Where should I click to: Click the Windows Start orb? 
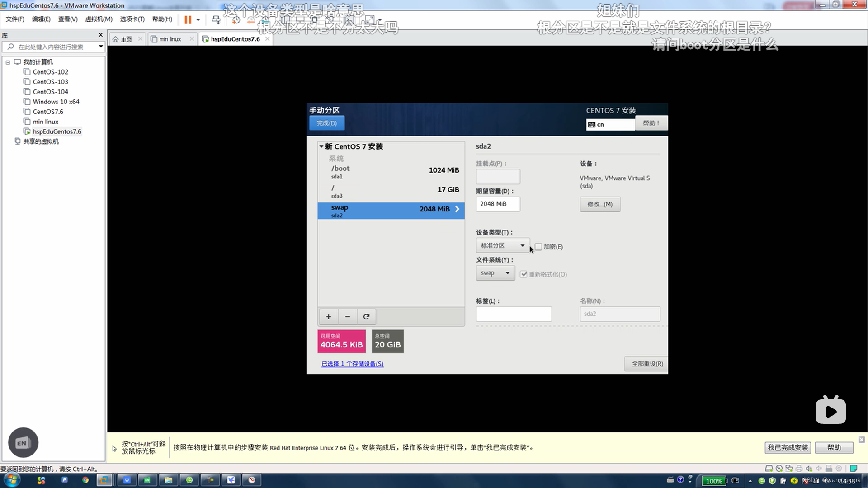pos(12,480)
